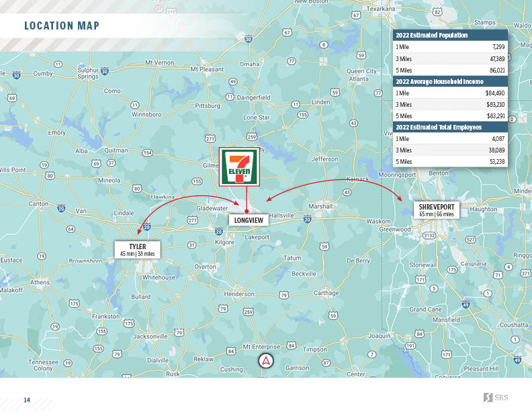The image size is (532, 411).
Task: Select the TYLER 45 min label box
Action: [x=138, y=250]
